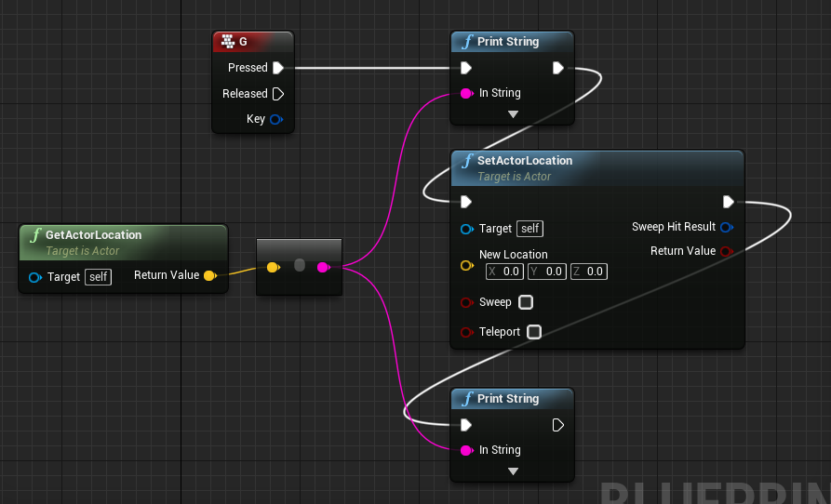Select the SetActorLocation node header
This screenshot has height=504, width=831.
[x=597, y=168]
